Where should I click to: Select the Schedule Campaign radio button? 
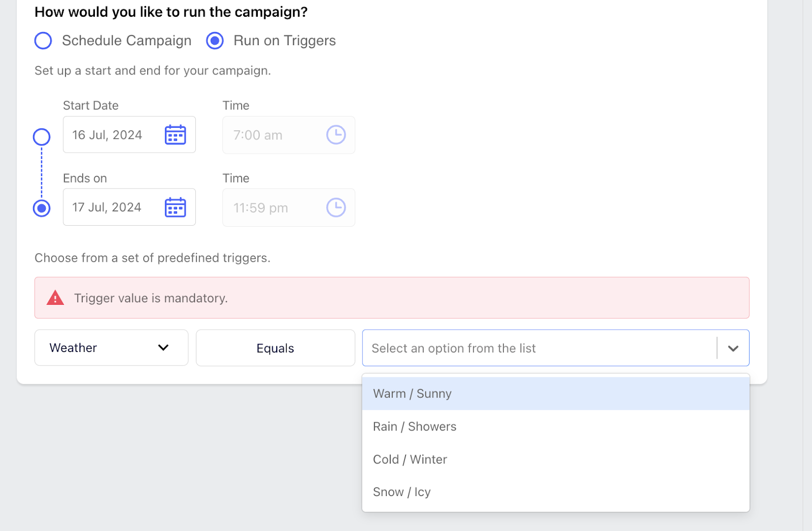(43, 41)
